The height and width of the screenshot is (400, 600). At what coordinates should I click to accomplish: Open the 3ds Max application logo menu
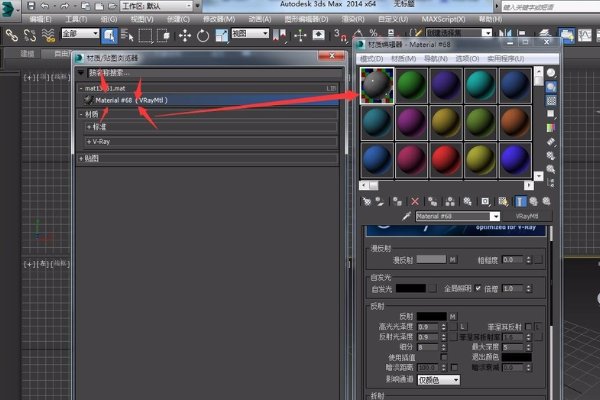point(9,8)
